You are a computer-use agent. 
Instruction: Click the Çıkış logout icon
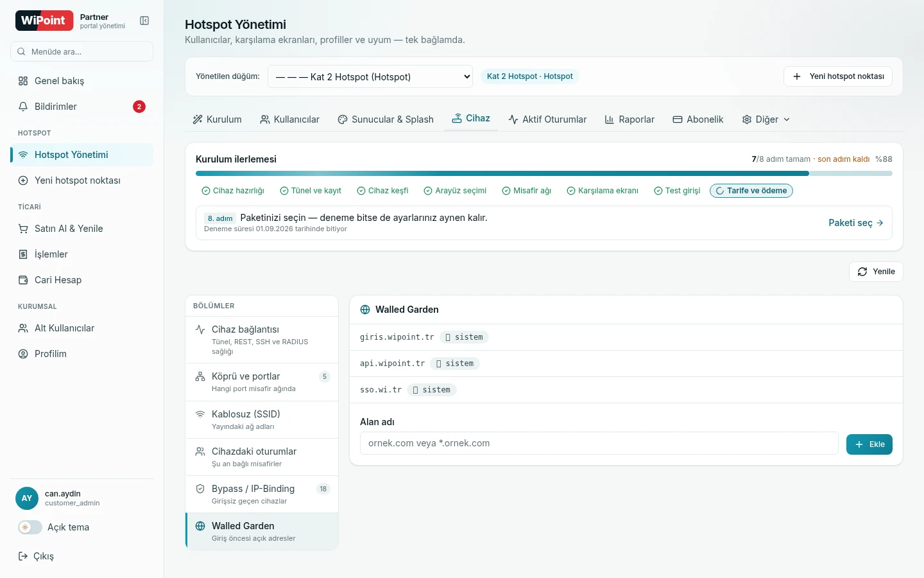(23, 556)
